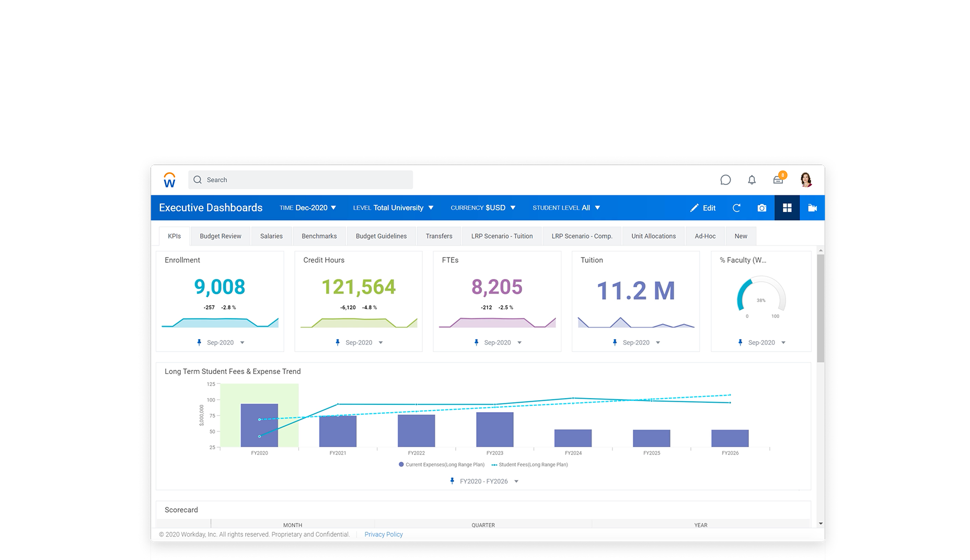
Task: Open the chat messages icon
Action: coord(725,180)
